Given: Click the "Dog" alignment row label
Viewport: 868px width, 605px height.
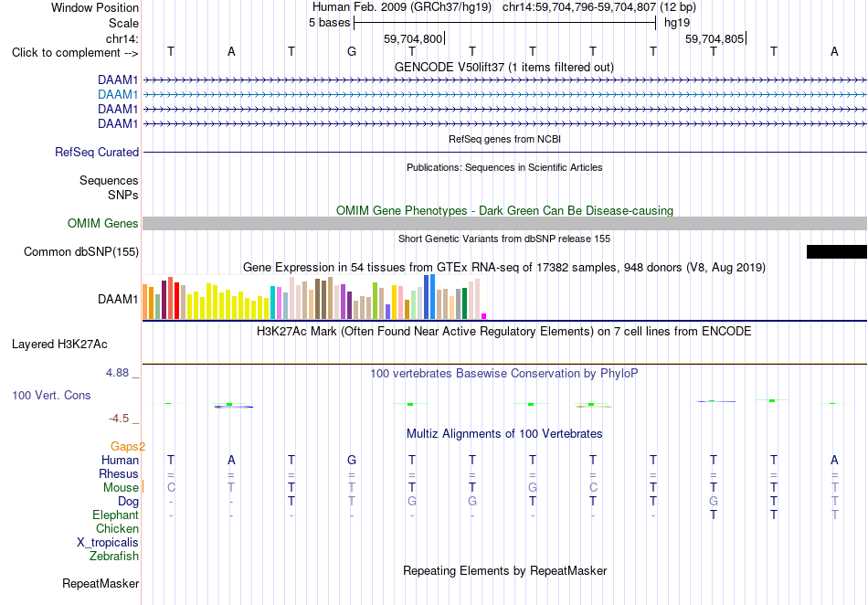Looking at the screenshot, I should tap(128, 502).
